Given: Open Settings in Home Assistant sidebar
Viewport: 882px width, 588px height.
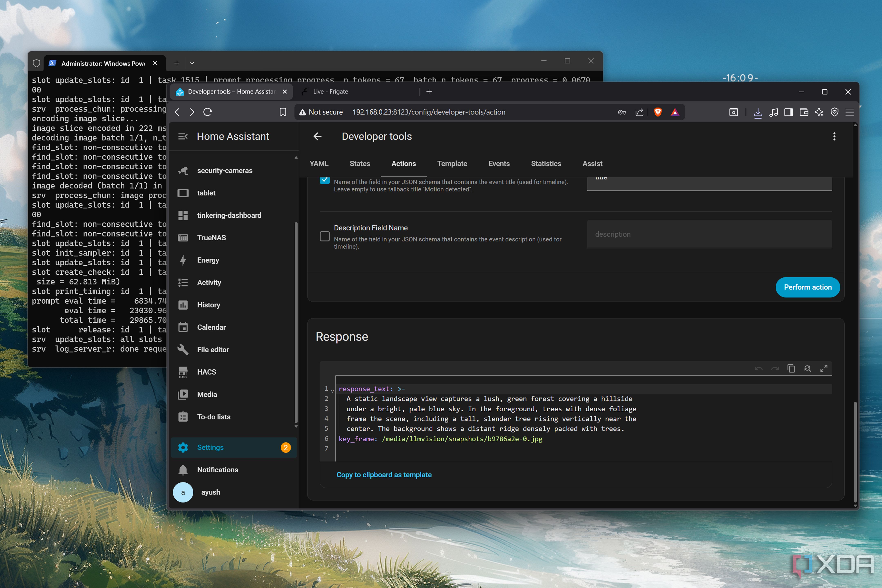Looking at the screenshot, I should [234, 447].
